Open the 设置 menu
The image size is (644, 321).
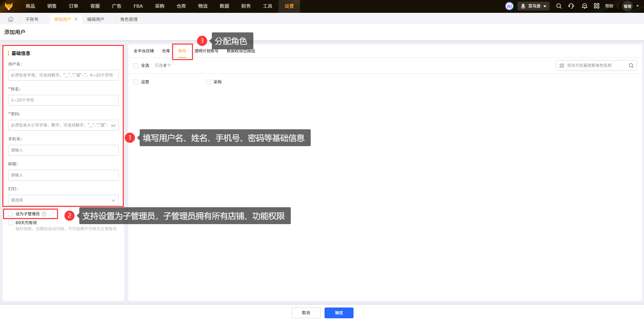(289, 6)
